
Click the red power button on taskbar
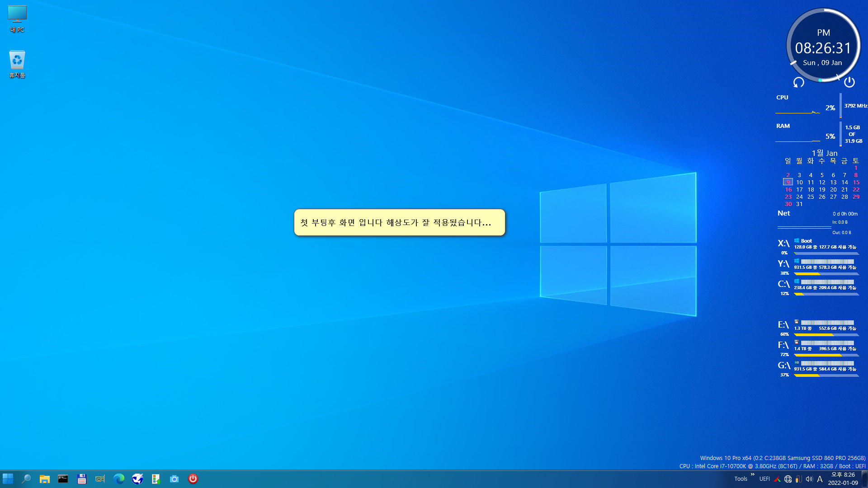tap(193, 479)
